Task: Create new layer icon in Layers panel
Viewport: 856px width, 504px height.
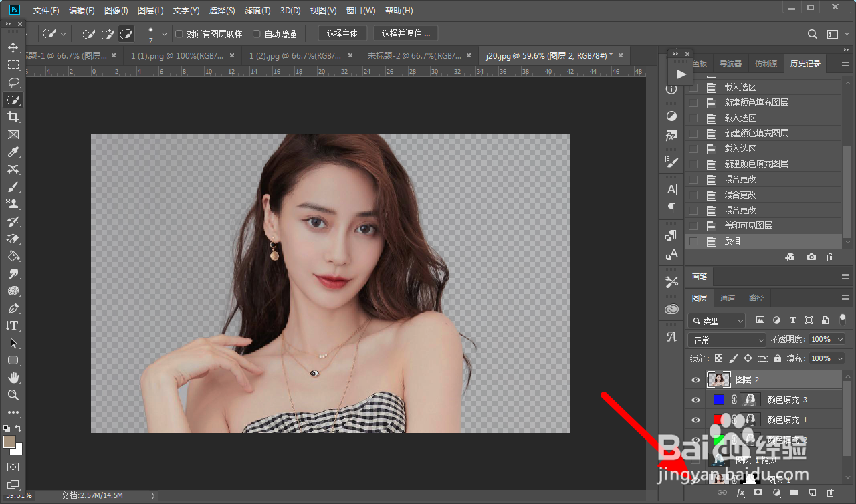Action: tap(813, 493)
